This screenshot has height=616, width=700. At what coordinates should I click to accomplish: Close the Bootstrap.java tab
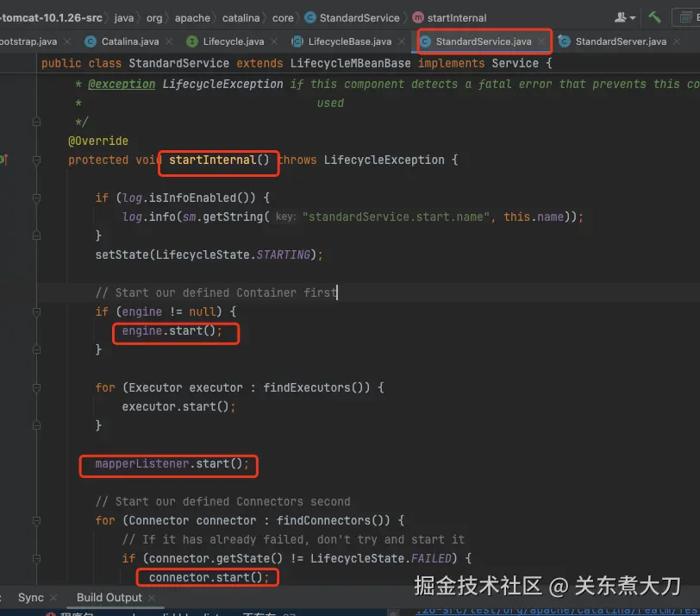pos(67,41)
